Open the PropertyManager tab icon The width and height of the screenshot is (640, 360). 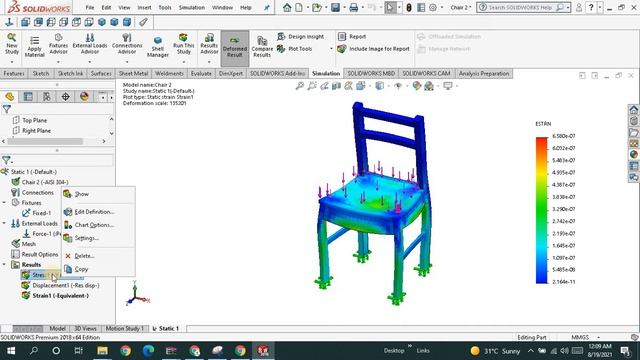(28, 97)
